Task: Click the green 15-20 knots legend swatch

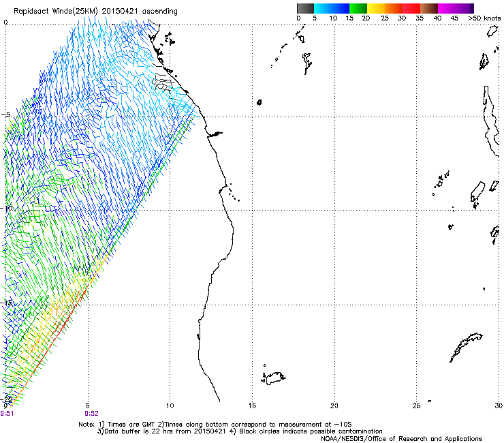Action: (358, 8)
